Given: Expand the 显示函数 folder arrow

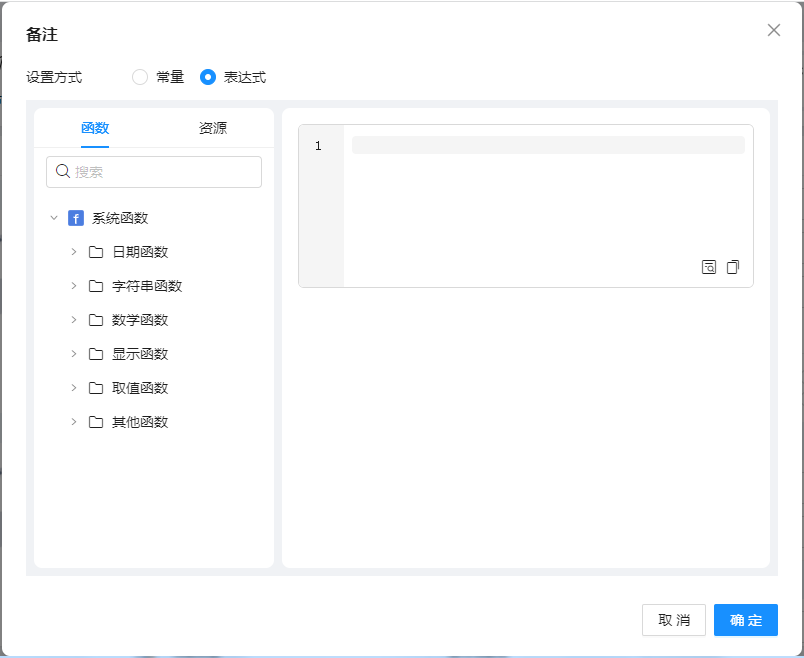Looking at the screenshot, I should [x=74, y=354].
